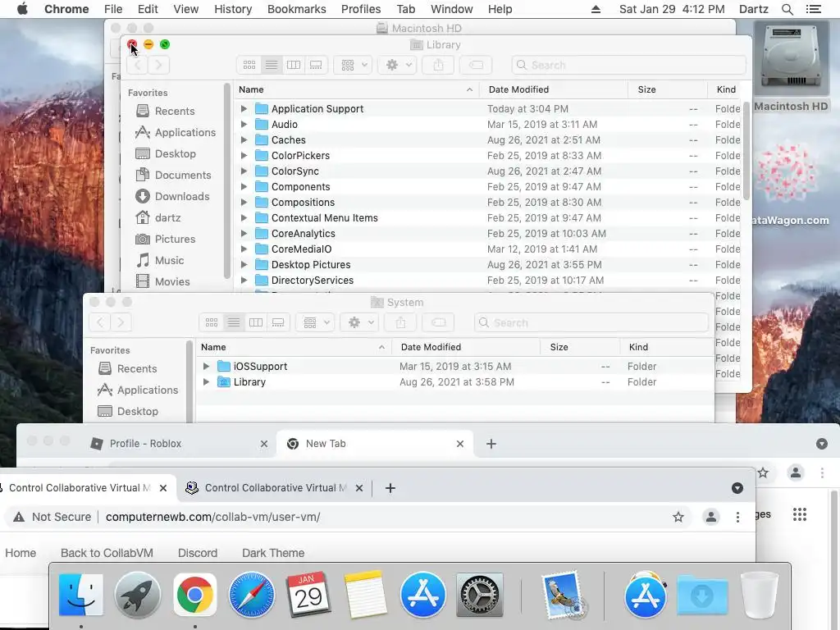The image size is (840, 630).
Task: Toggle the Dark Theme link
Action: click(x=273, y=553)
